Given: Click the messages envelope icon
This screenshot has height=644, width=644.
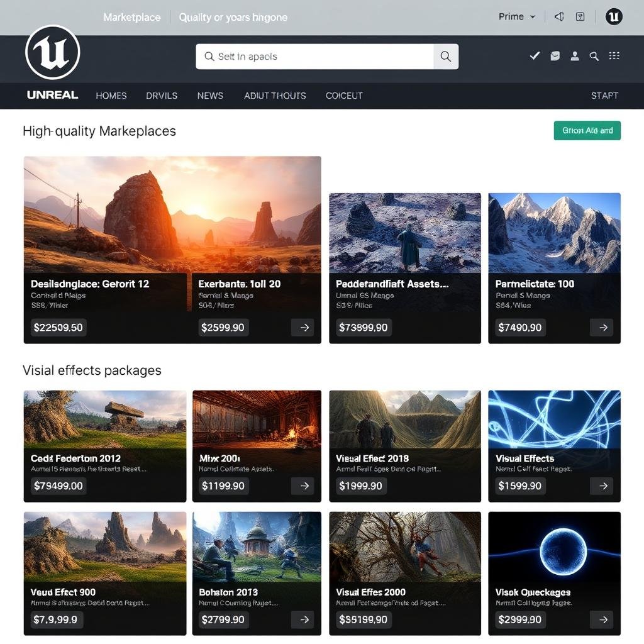Looking at the screenshot, I should 555,56.
